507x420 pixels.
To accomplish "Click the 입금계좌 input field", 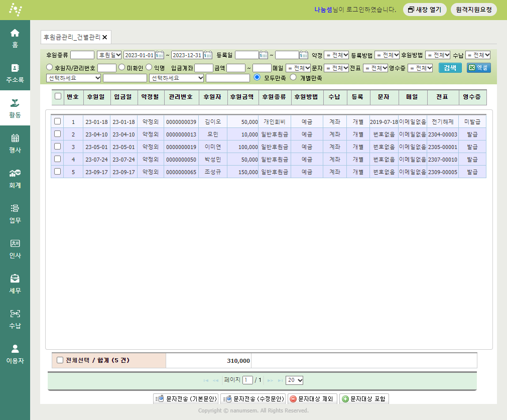I will 204,68.
